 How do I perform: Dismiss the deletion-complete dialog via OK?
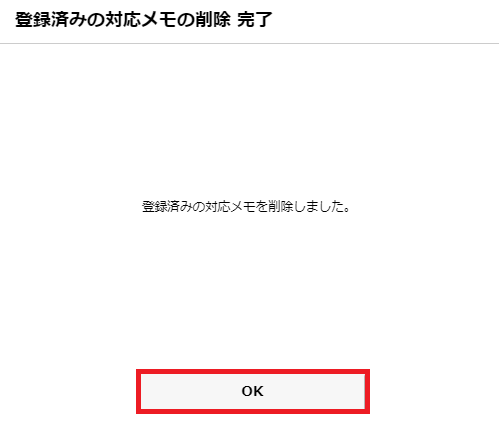[253, 391]
